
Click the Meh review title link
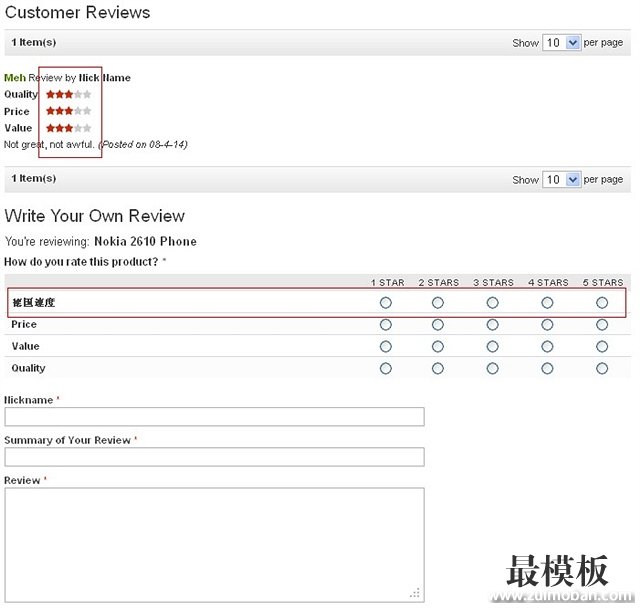(x=15, y=78)
